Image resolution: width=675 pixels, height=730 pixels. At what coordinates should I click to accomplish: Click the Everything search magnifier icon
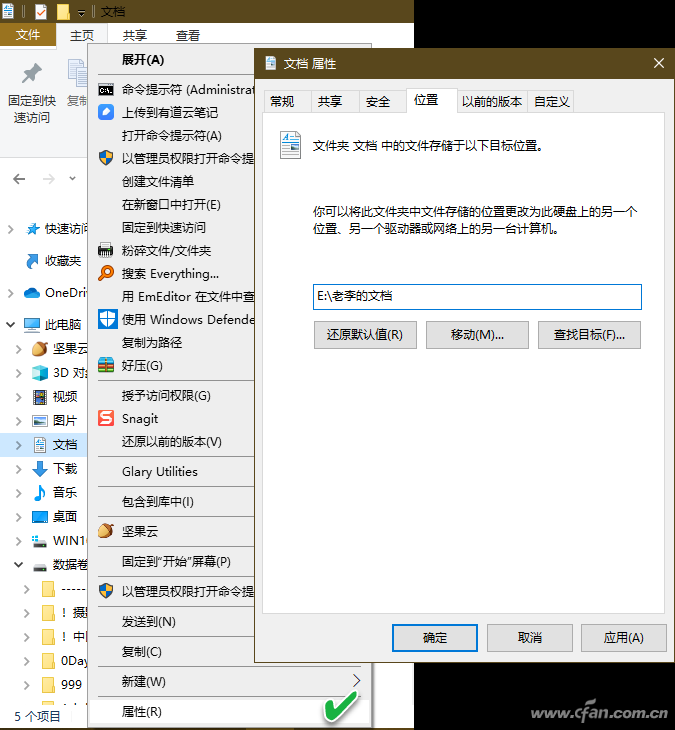click(106, 273)
